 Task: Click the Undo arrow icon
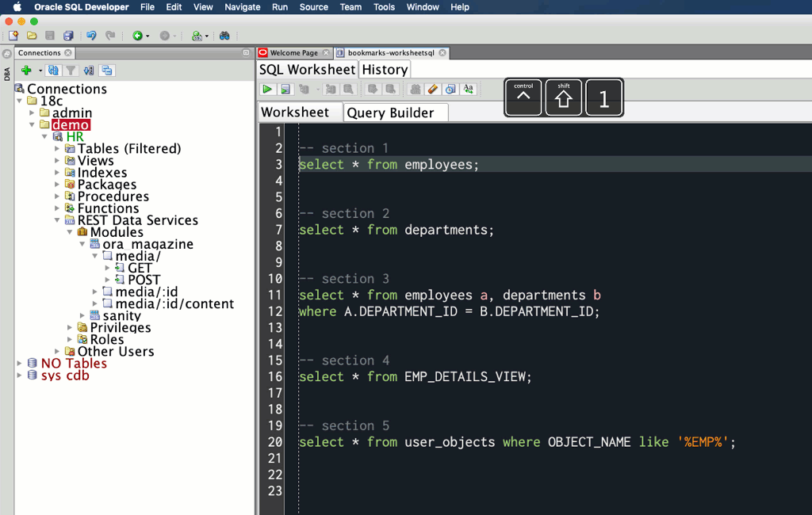pyautogui.click(x=91, y=36)
